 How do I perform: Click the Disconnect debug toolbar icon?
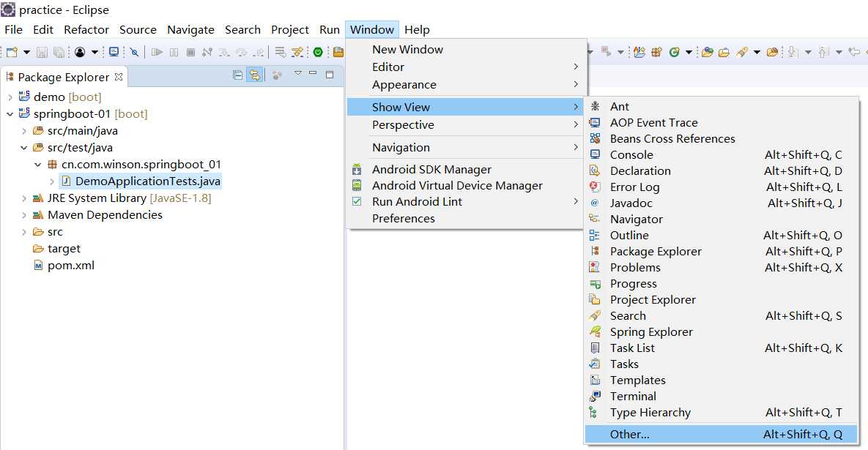(x=207, y=52)
